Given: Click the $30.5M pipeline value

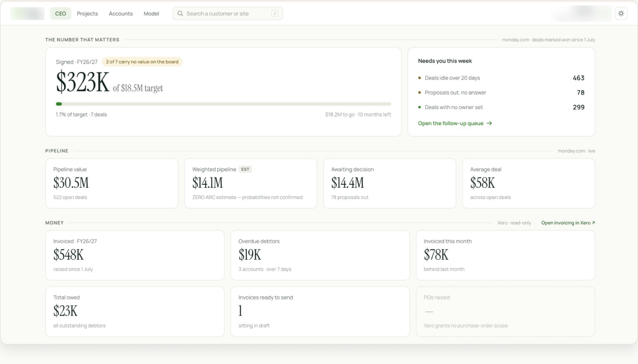Looking at the screenshot, I should pyautogui.click(x=71, y=183).
